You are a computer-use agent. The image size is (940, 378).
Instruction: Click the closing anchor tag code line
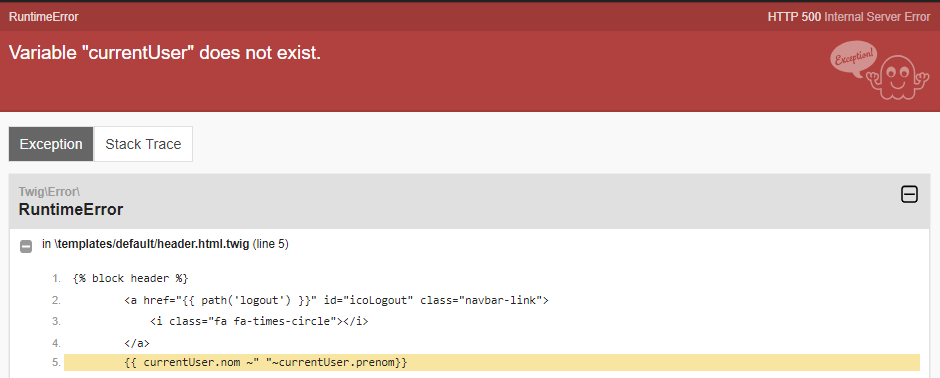pos(137,343)
